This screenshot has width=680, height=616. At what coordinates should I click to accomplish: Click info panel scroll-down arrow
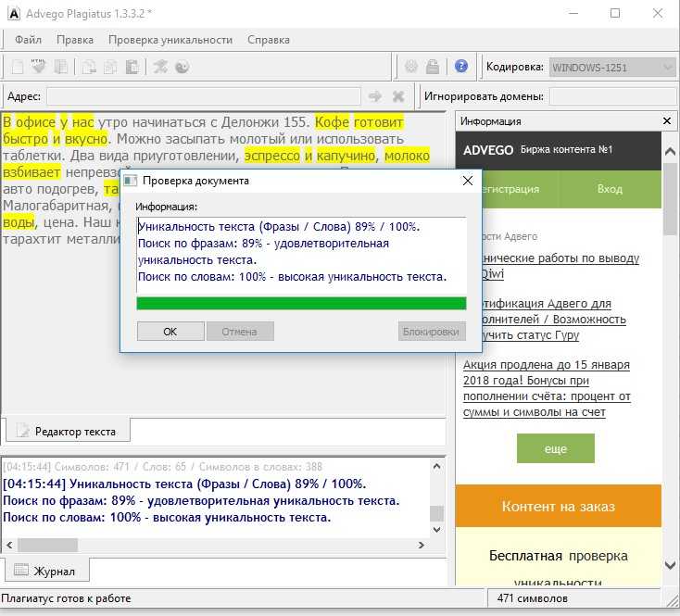(x=670, y=564)
